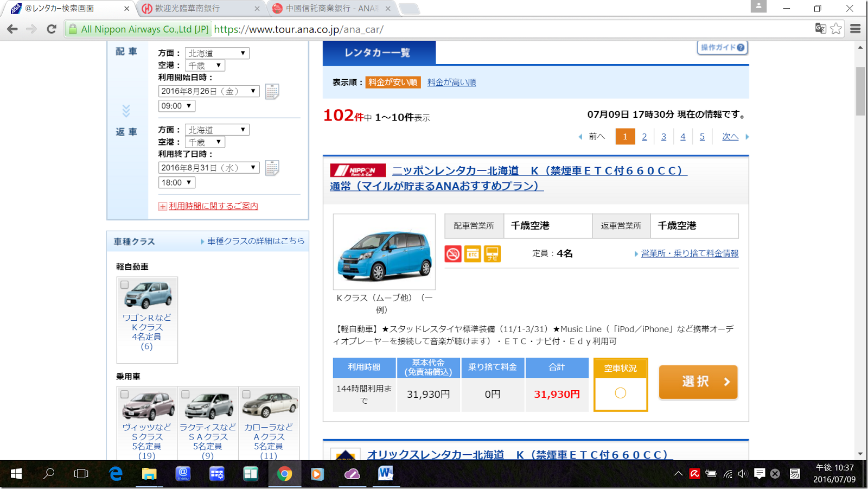Open taskbar search magnifier
The image size is (868, 489).
(x=49, y=474)
